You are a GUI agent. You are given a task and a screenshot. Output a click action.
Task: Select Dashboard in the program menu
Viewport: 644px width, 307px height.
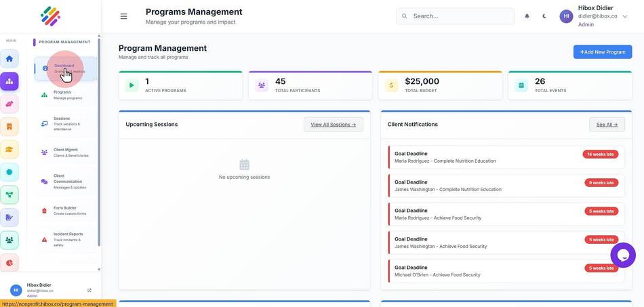pos(66,68)
